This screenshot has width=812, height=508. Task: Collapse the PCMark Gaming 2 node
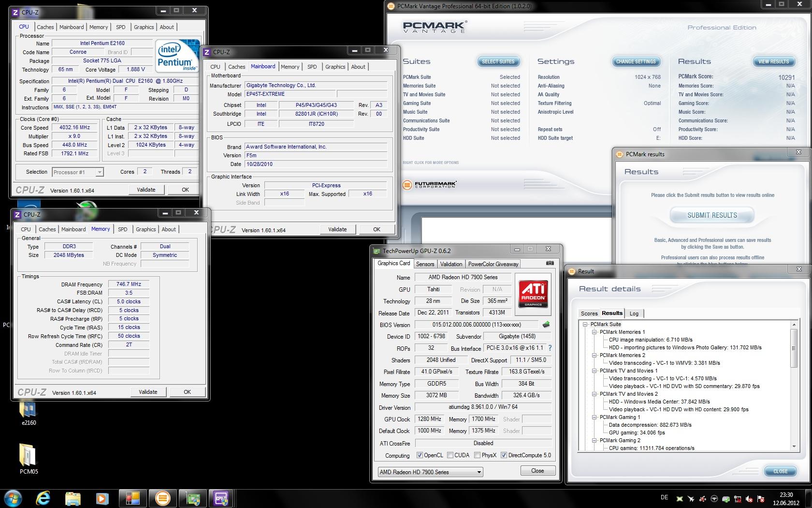594,440
